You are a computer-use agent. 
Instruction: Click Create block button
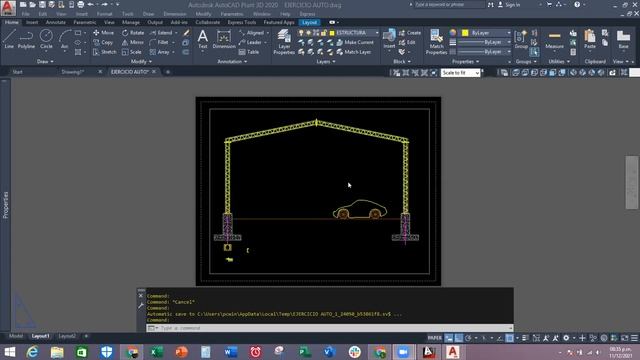[409, 33]
